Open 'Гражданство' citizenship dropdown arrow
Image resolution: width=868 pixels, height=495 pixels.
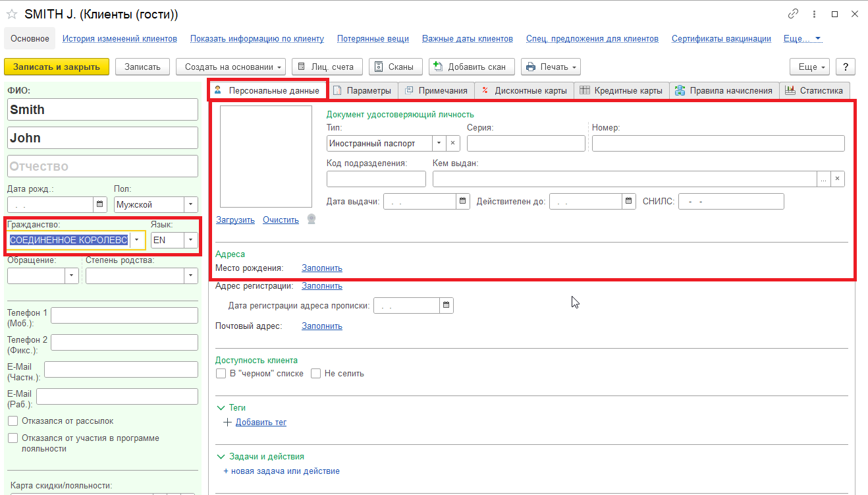137,240
